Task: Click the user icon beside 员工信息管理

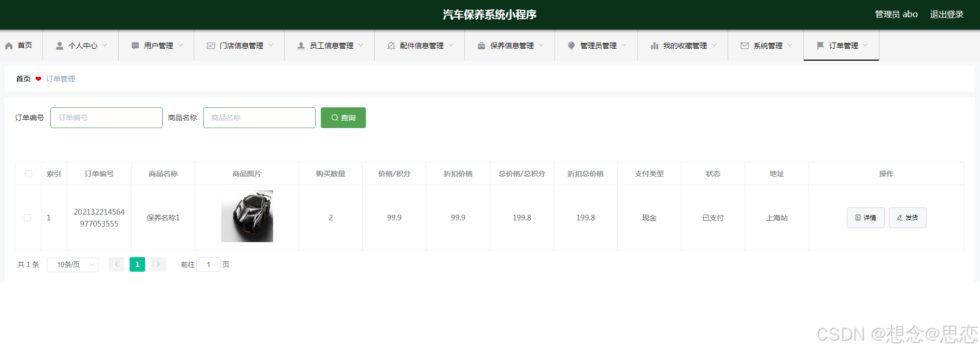Action: (301, 46)
